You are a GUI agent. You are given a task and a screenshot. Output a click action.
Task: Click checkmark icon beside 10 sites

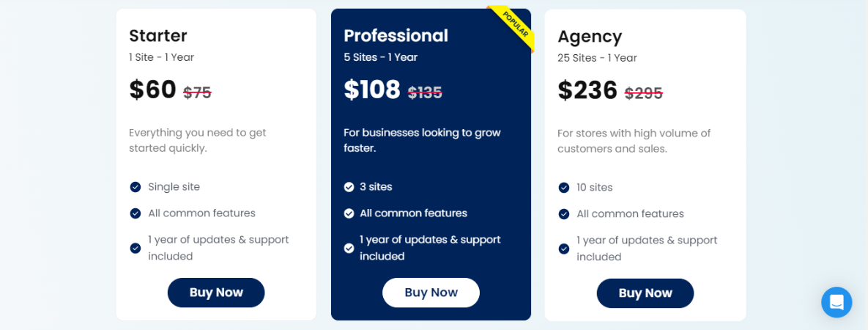(564, 188)
